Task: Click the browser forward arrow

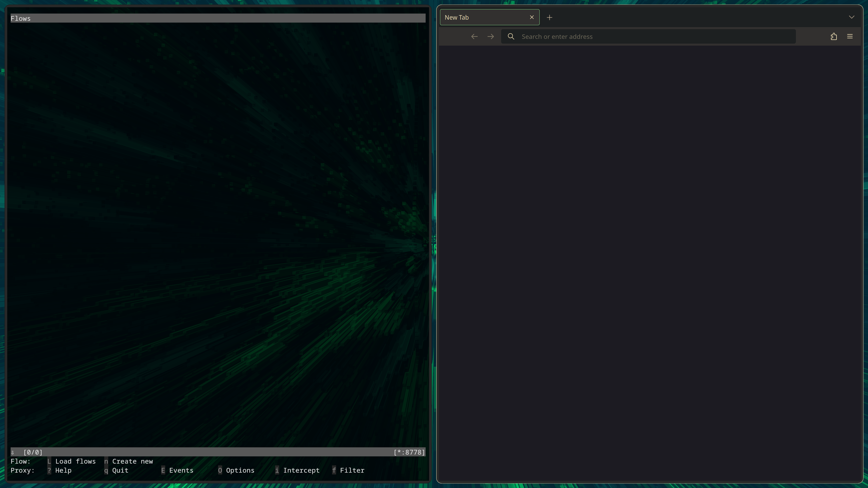Action: coord(491,36)
